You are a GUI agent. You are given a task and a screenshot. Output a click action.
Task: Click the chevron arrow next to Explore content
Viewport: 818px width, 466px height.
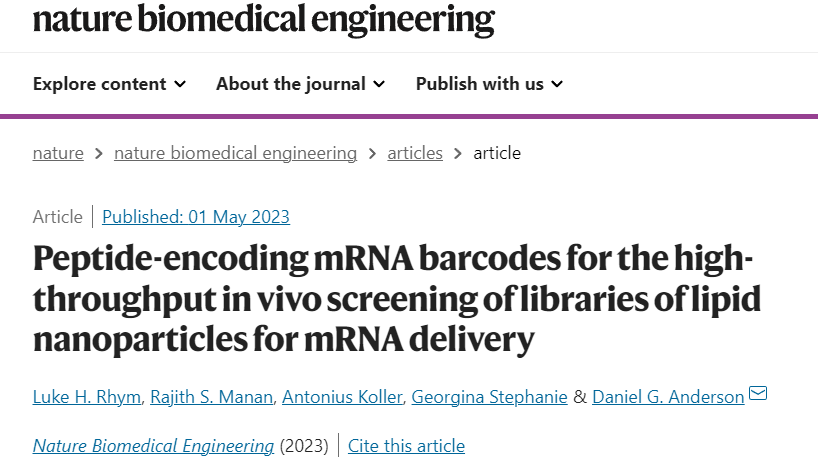click(x=180, y=84)
